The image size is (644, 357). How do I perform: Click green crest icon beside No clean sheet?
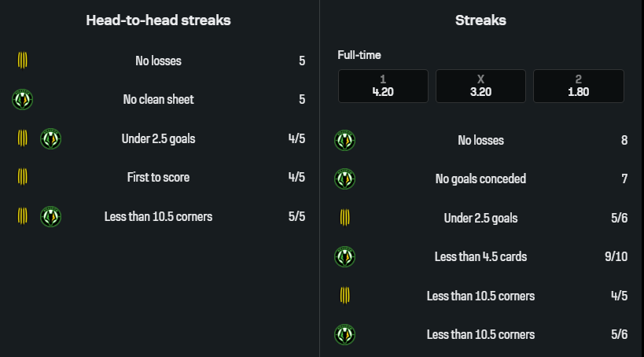[23, 100]
